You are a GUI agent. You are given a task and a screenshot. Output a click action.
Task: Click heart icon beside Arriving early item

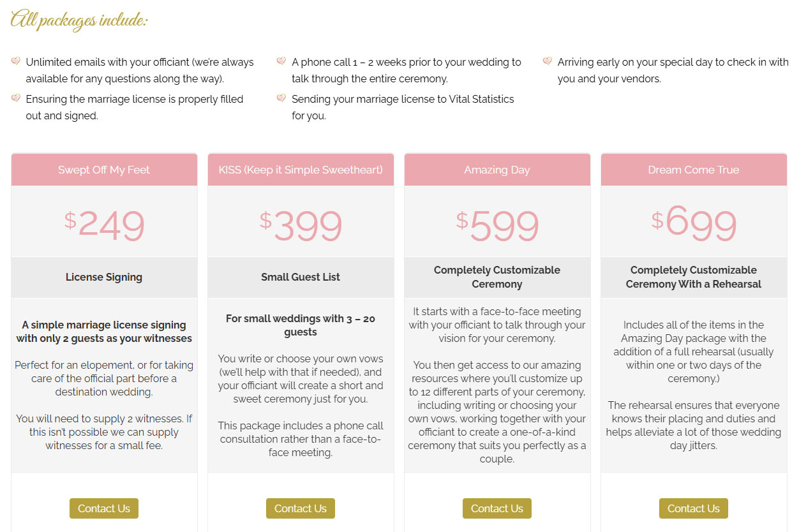[x=548, y=61]
